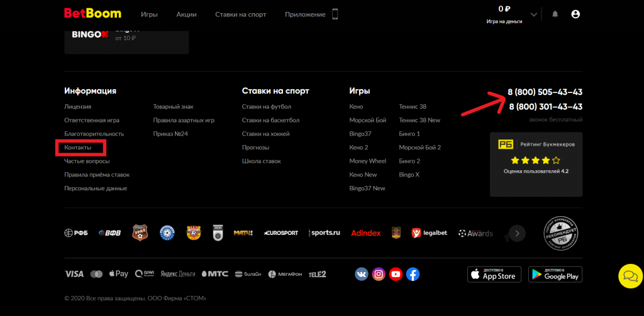Open Приказ №24 link
Image resolution: width=644 pixels, height=316 pixels.
pyautogui.click(x=170, y=134)
